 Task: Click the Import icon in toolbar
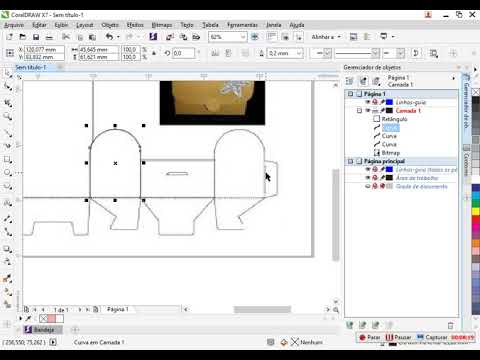170,37
